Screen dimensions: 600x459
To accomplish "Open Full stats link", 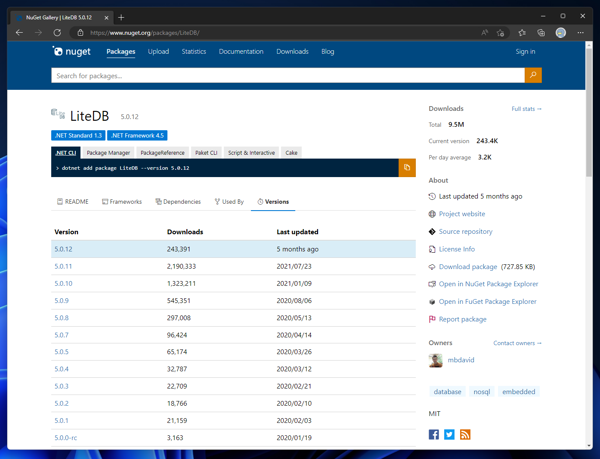I will (x=526, y=109).
